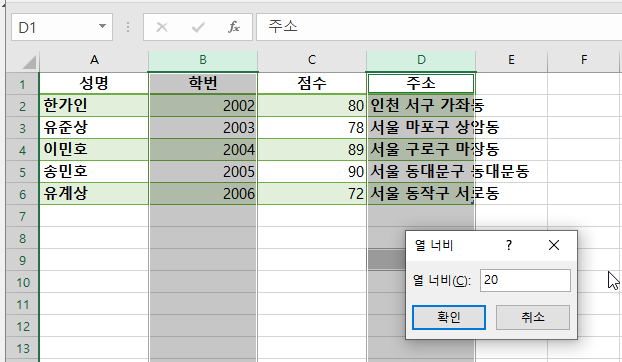
Task: Select address cell 서울 동작구 서로동
Action: click(421, 194)
